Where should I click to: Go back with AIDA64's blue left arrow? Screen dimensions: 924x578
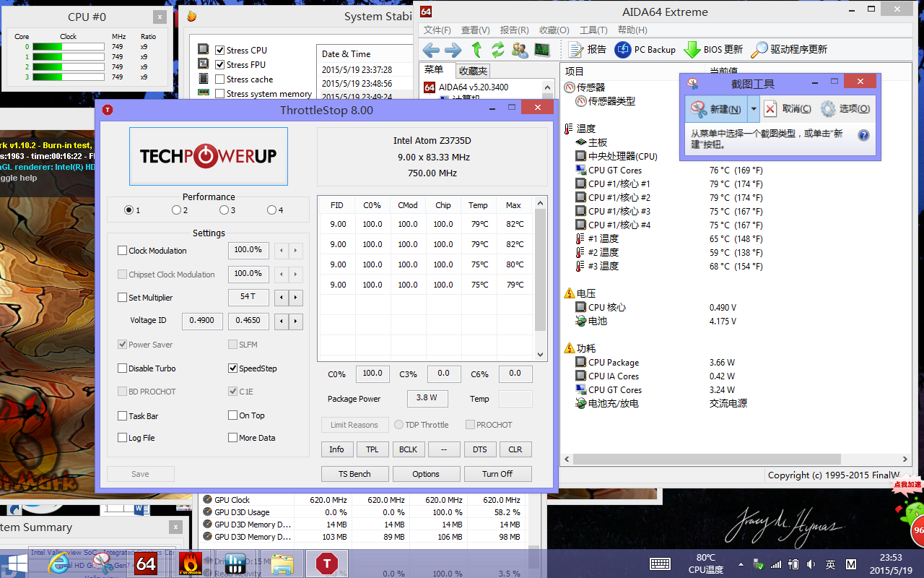click(x=431, y=50)
